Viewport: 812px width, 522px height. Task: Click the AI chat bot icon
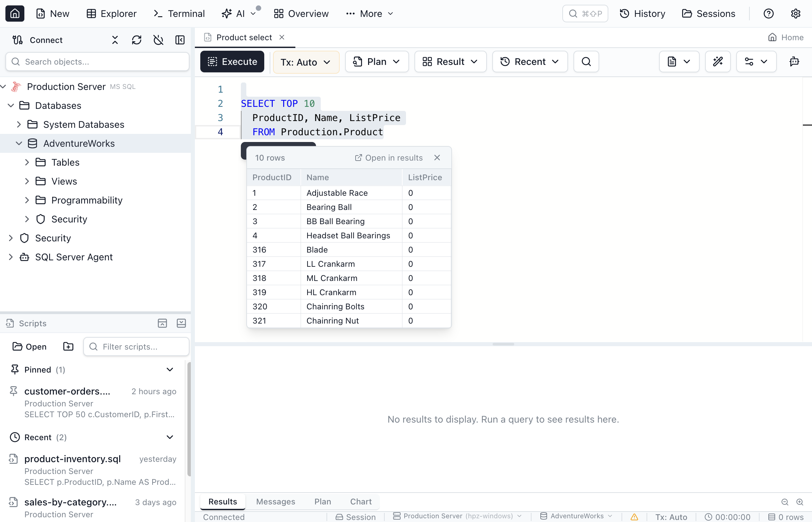(x=794, y=62)
